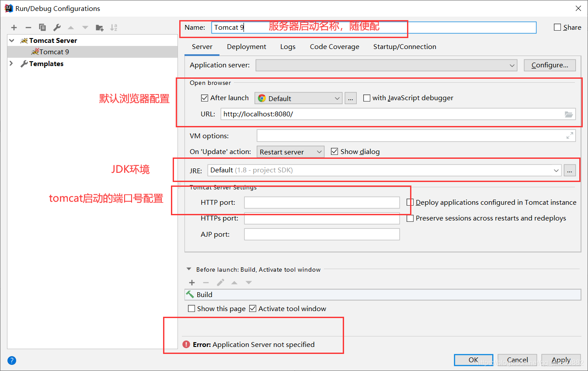Switch to the Server tab
588x371 pixels.
pos(202,47)
